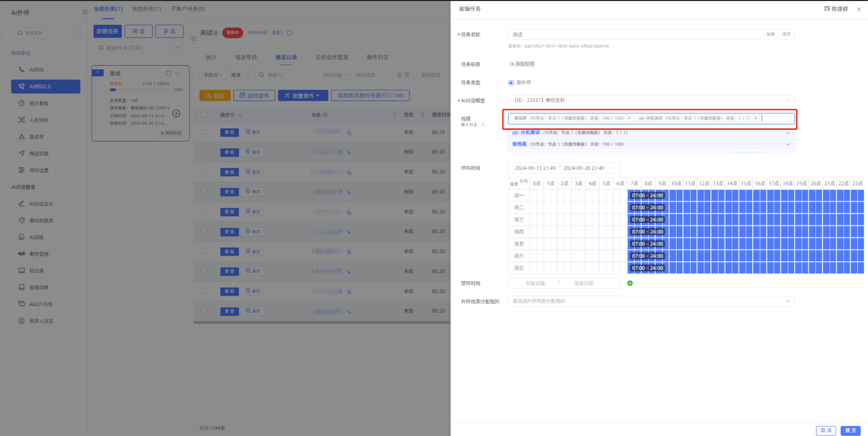
Task: Click the green play icon on task card
Action: [176, 114]
